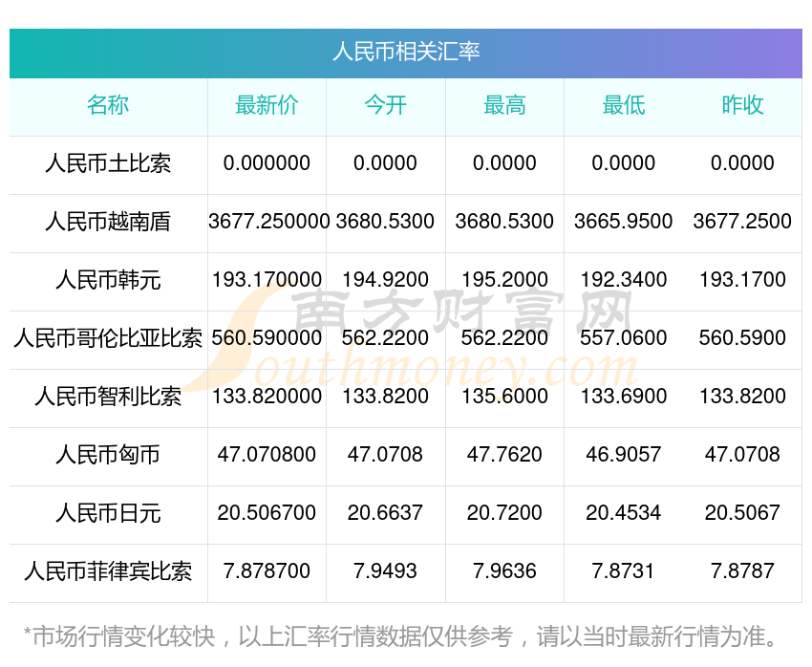Select opening value 7.9493 for 菲律宾比索

(385, 571)
